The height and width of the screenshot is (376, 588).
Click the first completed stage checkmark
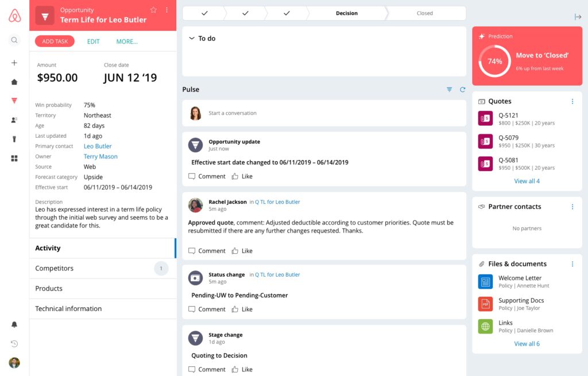[x=204, y=13]
